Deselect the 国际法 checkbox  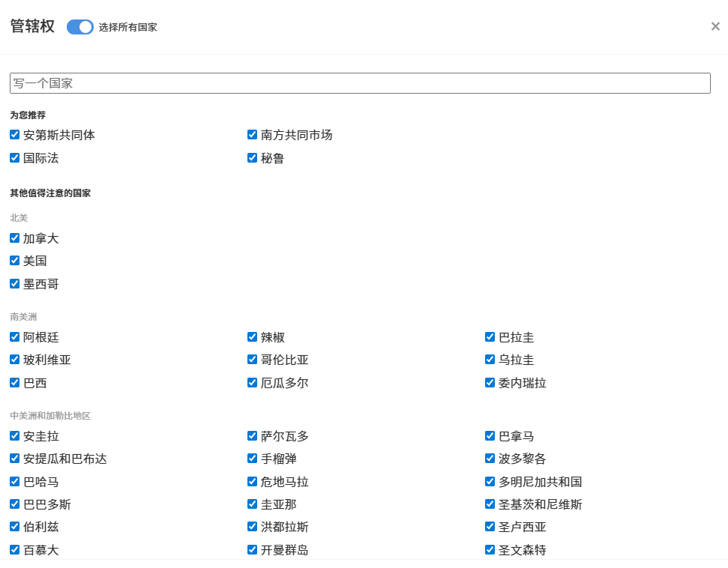[x=15, y=158]
